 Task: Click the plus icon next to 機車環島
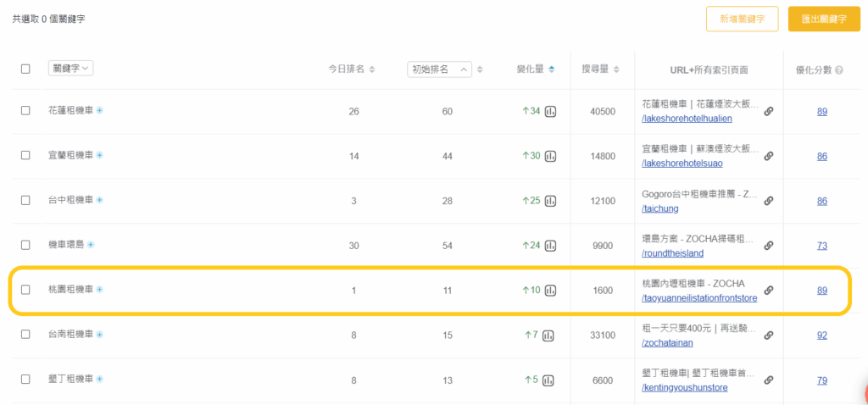91,245
